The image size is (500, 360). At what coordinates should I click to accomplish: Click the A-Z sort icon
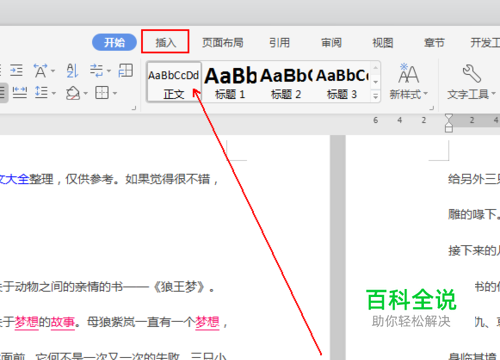click(72, 71)
